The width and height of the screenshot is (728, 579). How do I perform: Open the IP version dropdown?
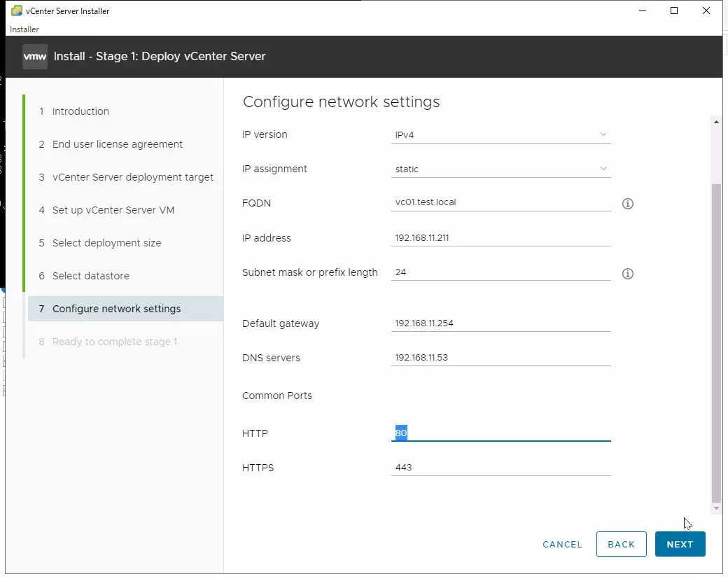pyautogui.click(x=500, y=134)
